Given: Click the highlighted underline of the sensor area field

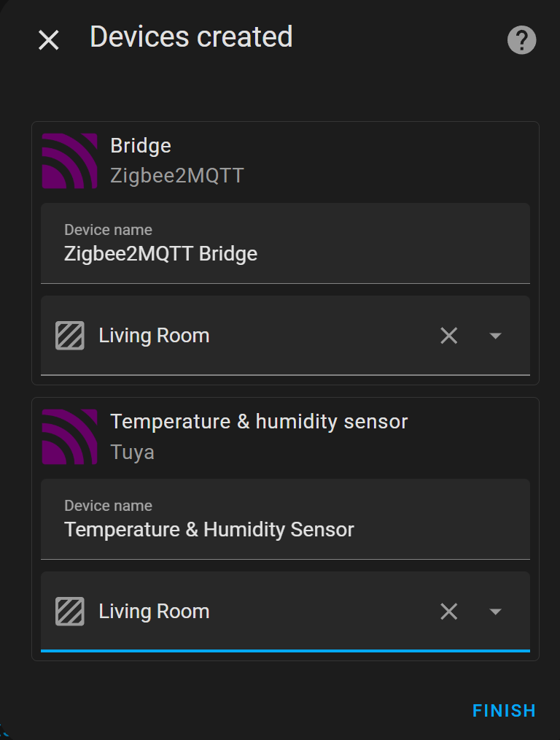Looking at the screenshot, I should [x=284, y=650].
